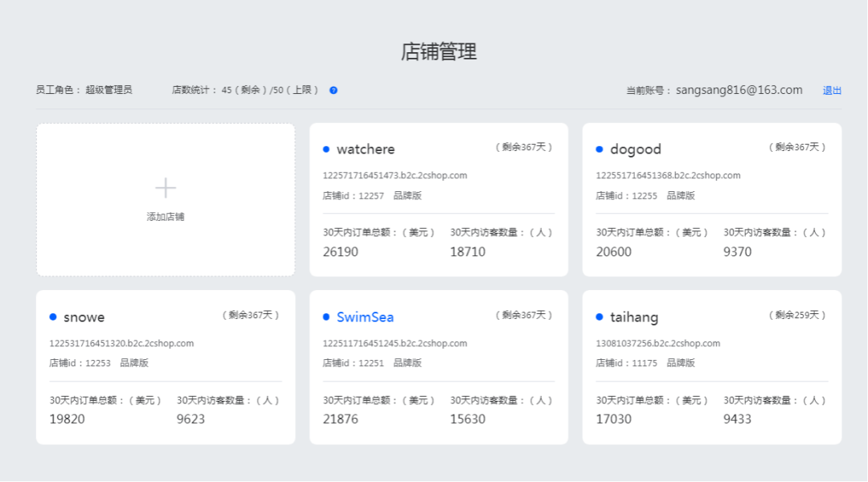Click the 店数统计 shop count text
The width and height of the screenshot is (868, 482).
click(x=192, y=89)
